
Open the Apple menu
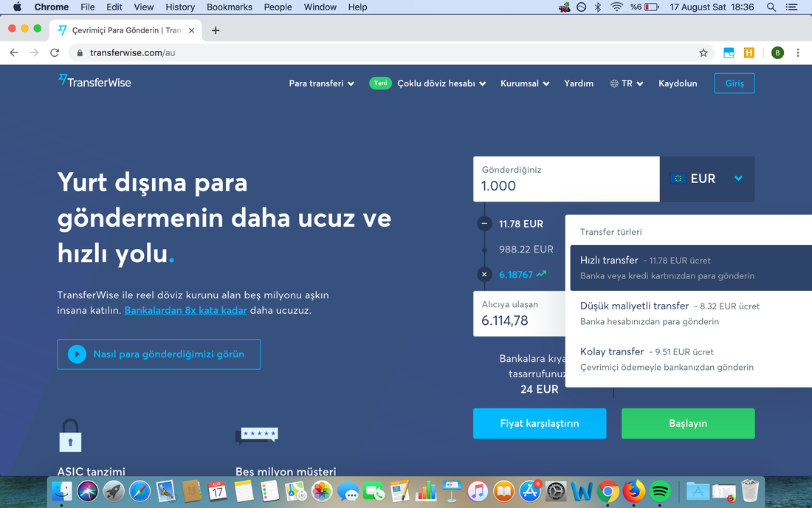[17, 7]
